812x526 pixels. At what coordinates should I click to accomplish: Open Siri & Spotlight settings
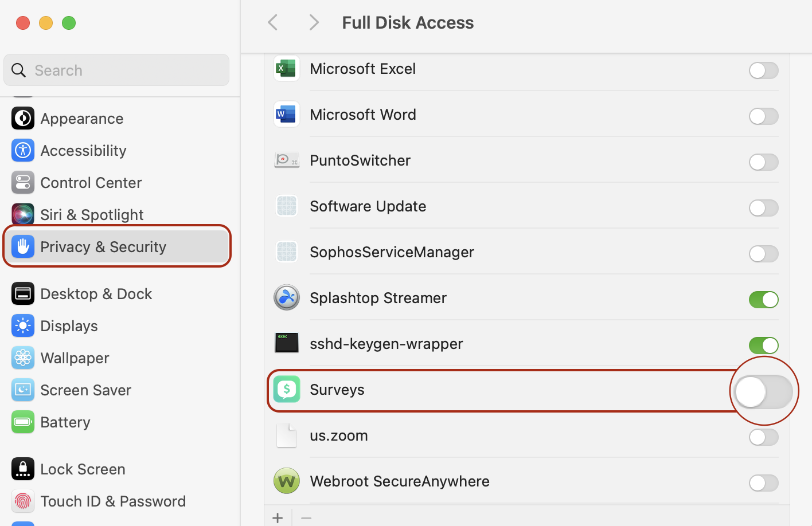click(x=116, y=215)
